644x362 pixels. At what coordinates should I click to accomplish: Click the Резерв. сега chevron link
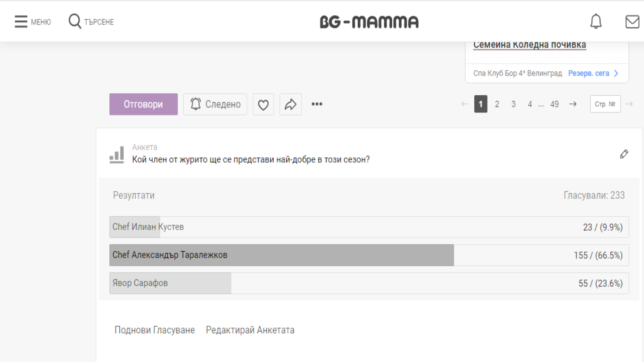point(593,74)
